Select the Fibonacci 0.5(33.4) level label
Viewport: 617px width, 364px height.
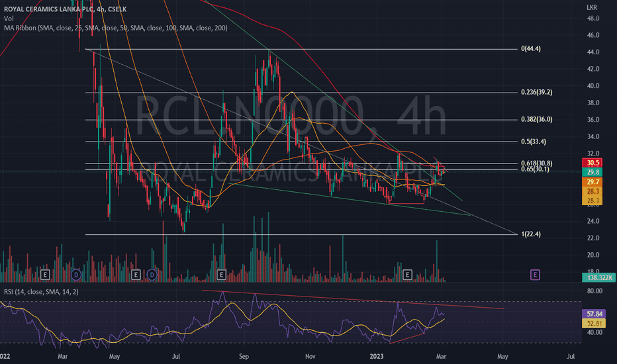pos(534,141)
